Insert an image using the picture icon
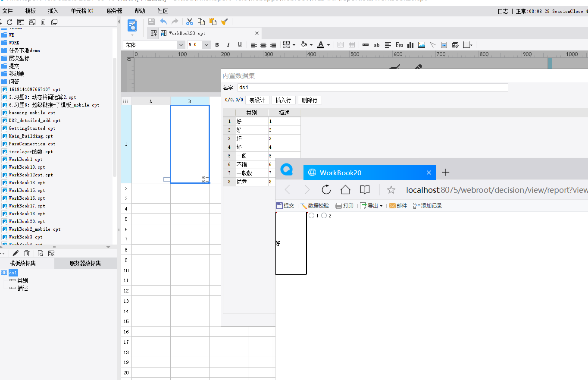588x380 pixels. [422, 45]
